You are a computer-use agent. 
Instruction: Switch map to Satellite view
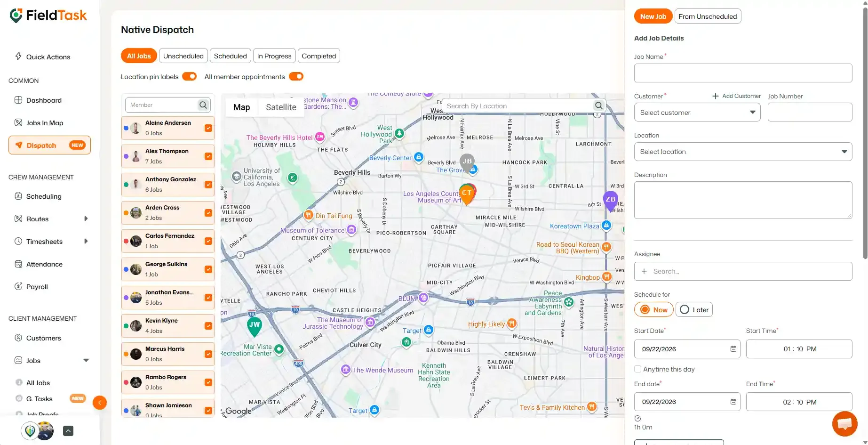point(281,107)
